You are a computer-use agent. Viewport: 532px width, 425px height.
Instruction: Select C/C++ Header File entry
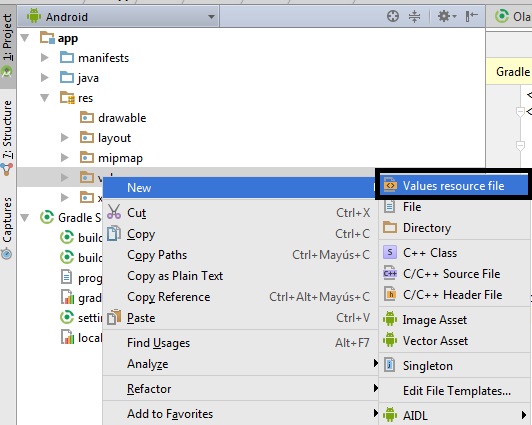click(x=454, y=295)
